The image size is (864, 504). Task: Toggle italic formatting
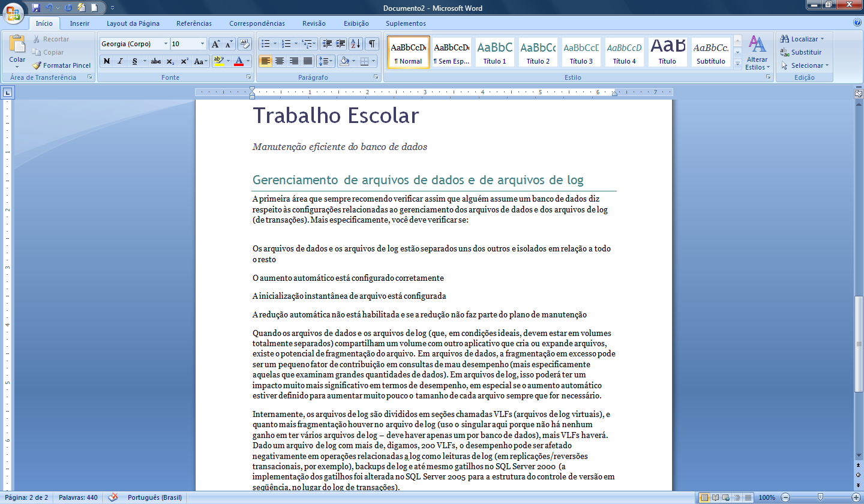tap(120, 61)
